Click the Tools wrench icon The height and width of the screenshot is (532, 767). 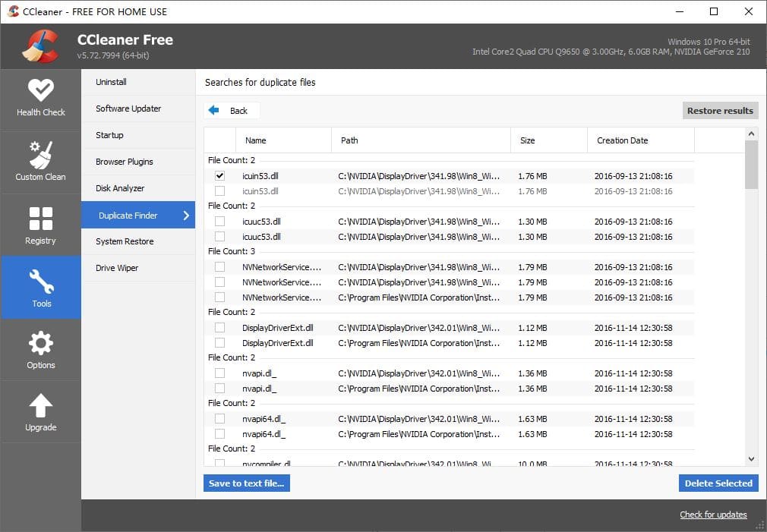point(41,281)
